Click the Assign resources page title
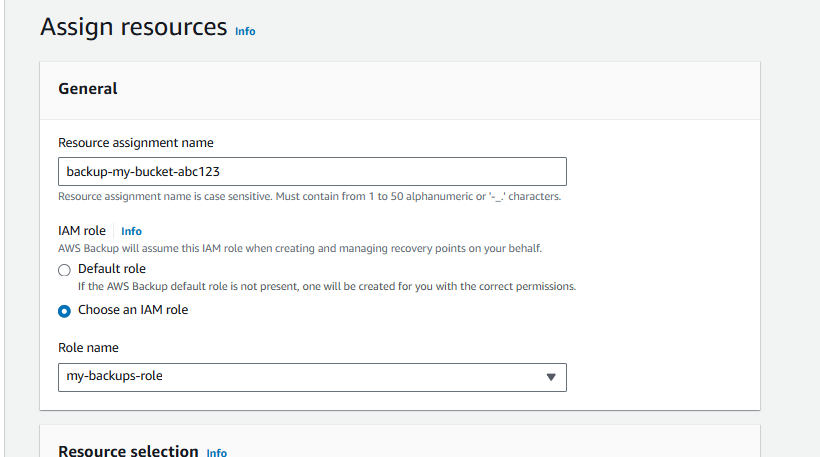This screenshot has width=820, height=457. pyautogui.click(x=134, y=27)
